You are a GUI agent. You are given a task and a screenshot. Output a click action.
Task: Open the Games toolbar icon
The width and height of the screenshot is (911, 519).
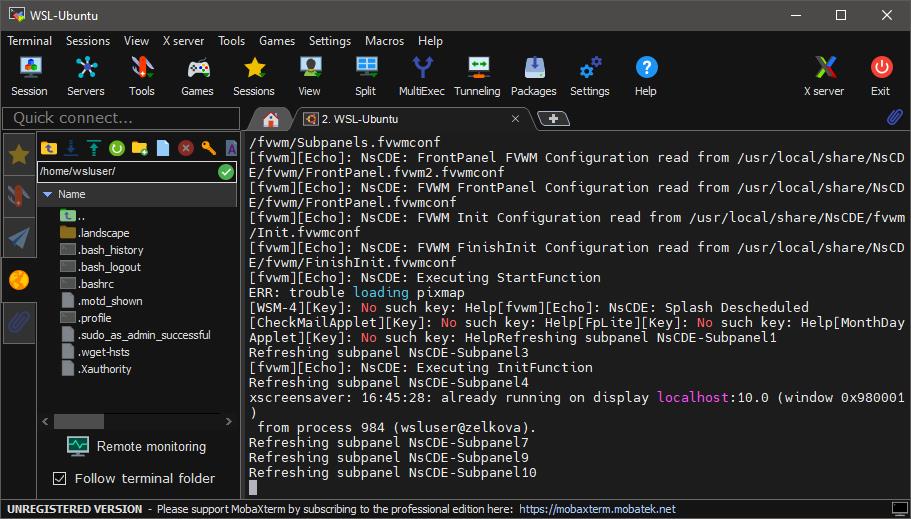pos(198,76)
